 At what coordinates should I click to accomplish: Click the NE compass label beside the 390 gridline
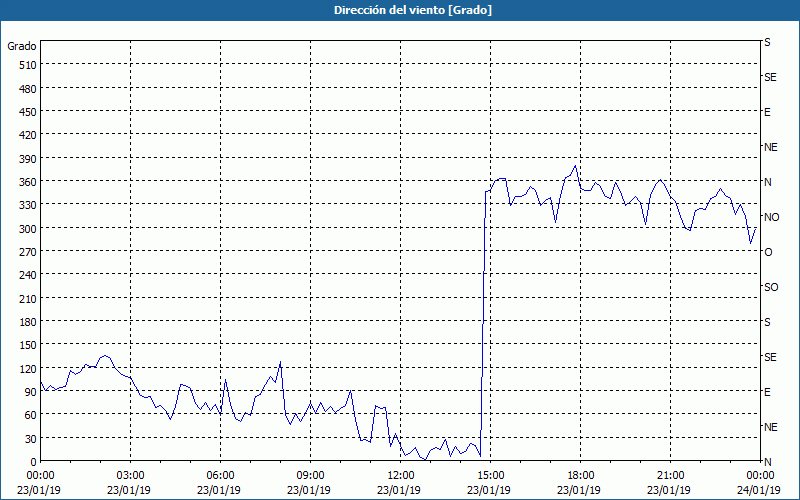[771, 147]
